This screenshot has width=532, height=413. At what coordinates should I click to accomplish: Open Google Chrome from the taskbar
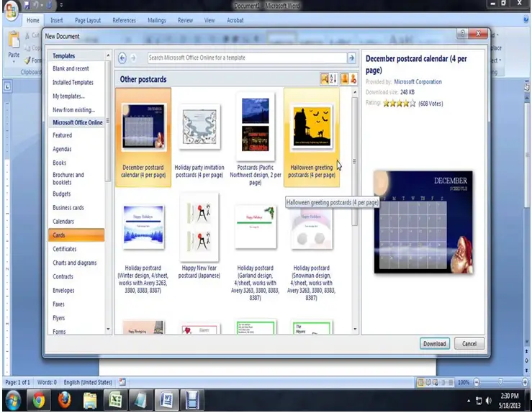pos(39,400)
